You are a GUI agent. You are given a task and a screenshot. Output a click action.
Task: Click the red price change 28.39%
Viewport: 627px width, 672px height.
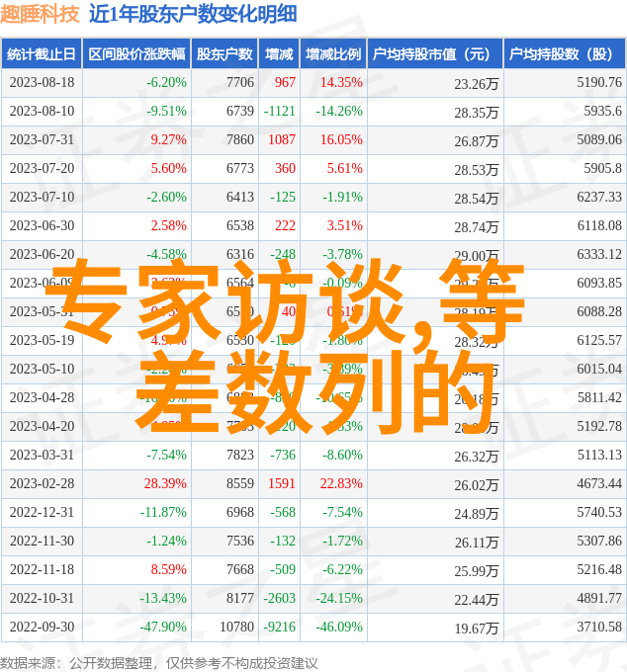pos(165,484)
